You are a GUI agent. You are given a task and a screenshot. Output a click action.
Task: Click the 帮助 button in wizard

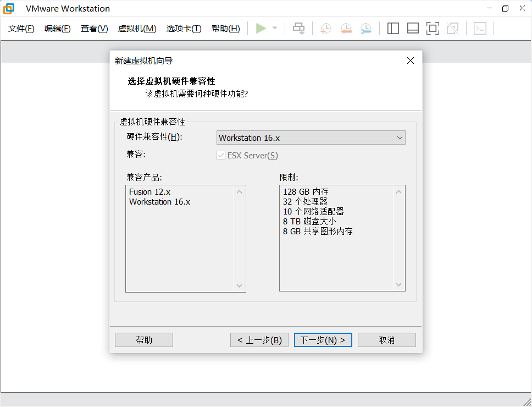coord(144,340)
